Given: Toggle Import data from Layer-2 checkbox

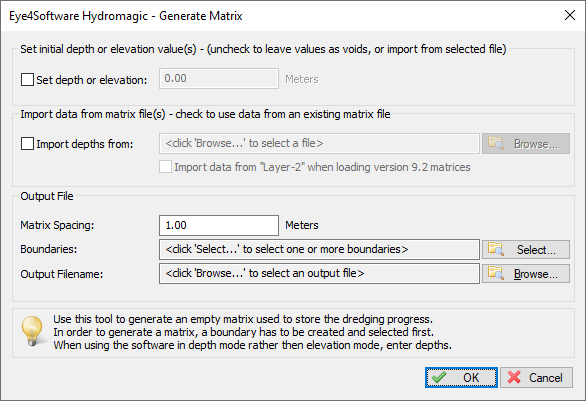Looking at the screenshot, I should tap(166, 167).
